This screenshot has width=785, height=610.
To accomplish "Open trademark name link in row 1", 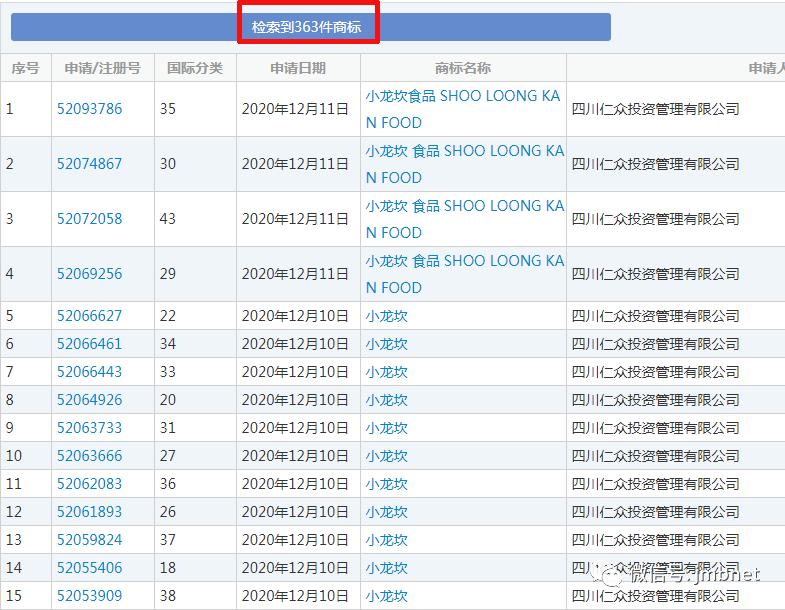I will 463,109.
